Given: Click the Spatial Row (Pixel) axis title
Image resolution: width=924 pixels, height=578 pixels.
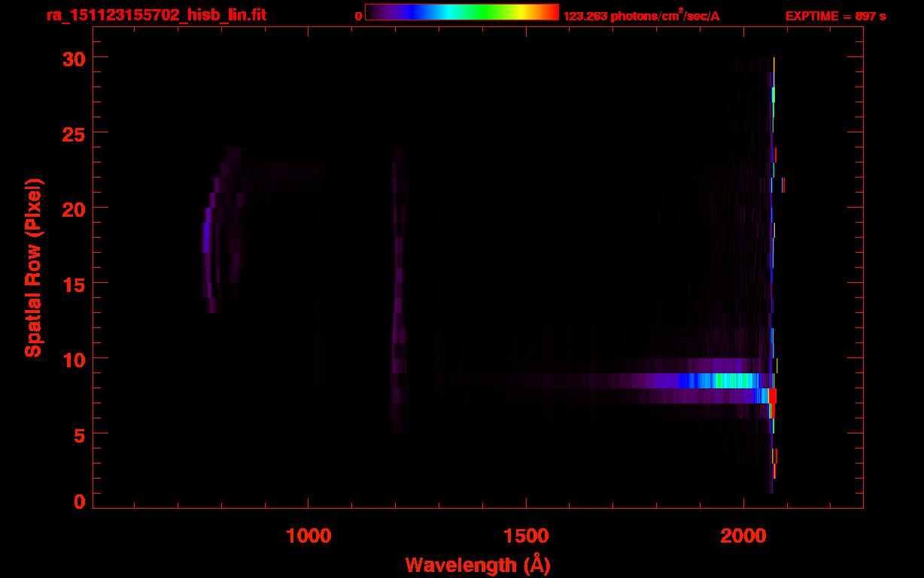Looking at the screenshot, I should [33, 267].
